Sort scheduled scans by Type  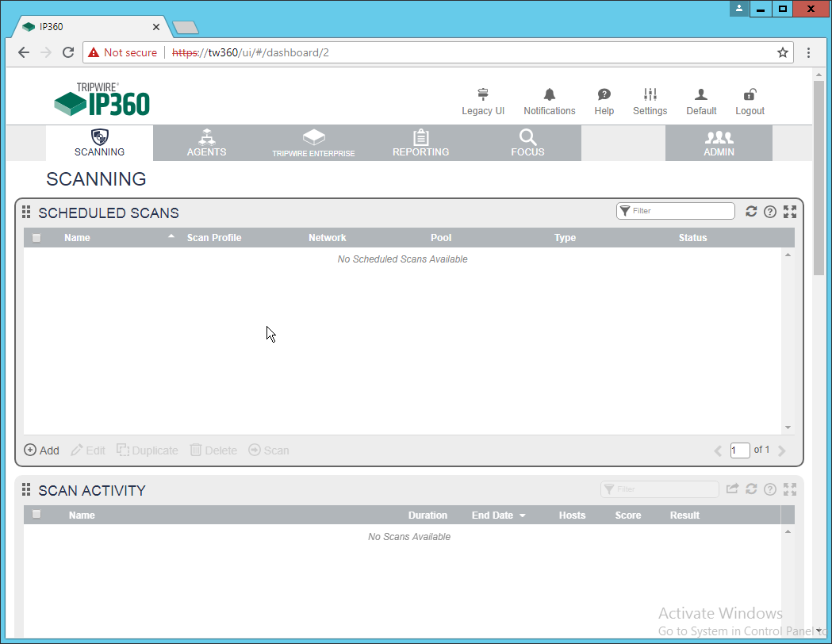565,238
